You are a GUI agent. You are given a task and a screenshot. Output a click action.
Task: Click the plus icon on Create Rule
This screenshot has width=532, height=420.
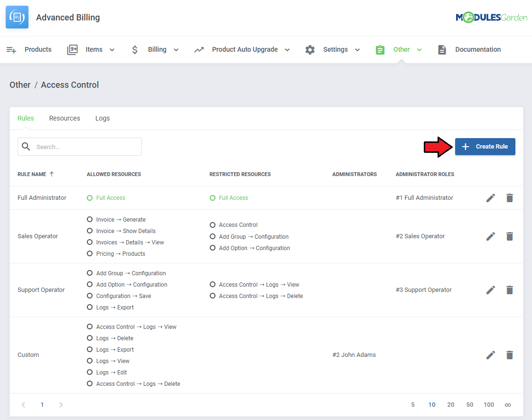(466, 147)
